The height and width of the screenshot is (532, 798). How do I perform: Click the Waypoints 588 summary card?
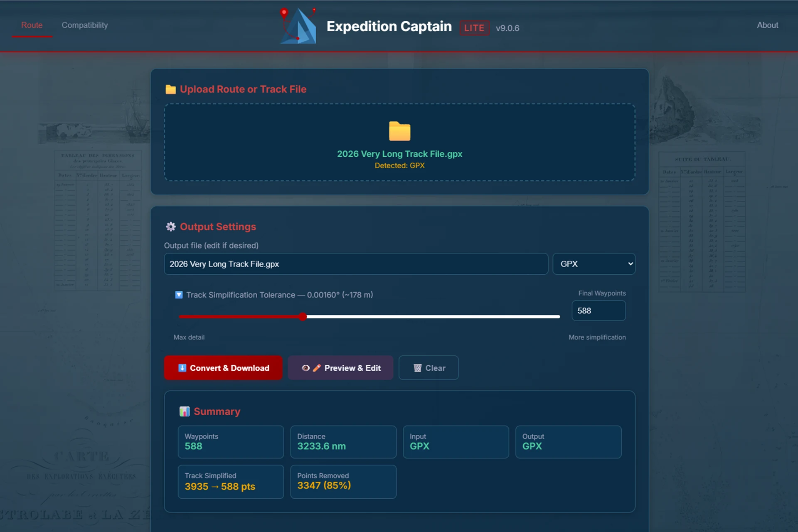pyautogui.click(x=231, y=442)
